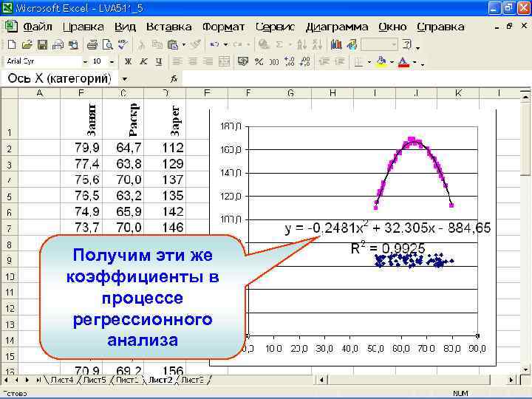This screenshot has width=532, height=399.
Task: Open the zoom percentage combo box
Action: click(x=379, y=44)
